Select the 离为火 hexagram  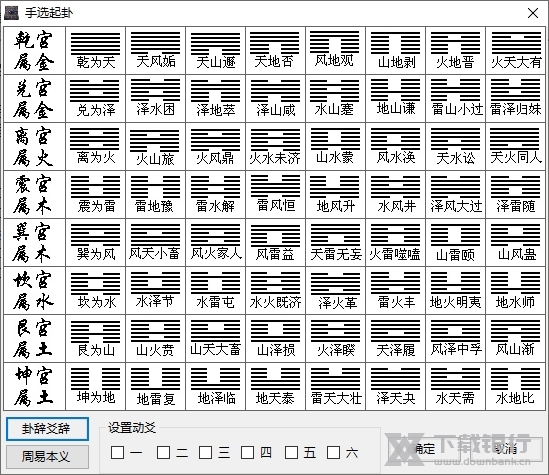pyautogui.click(x=95, y=147)
